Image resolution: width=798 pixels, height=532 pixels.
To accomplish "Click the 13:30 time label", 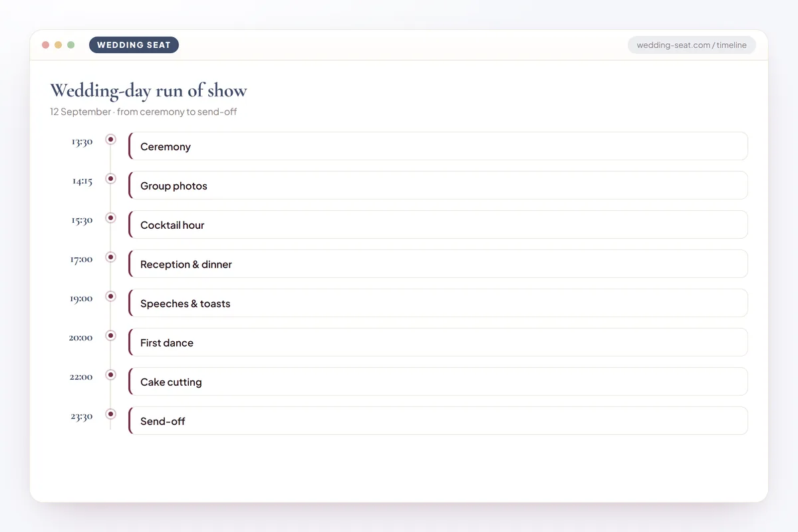I will pos(82,142).
